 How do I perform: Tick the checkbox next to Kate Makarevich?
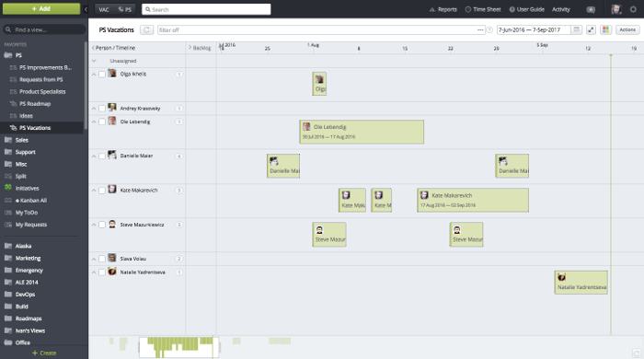point(102,191)
